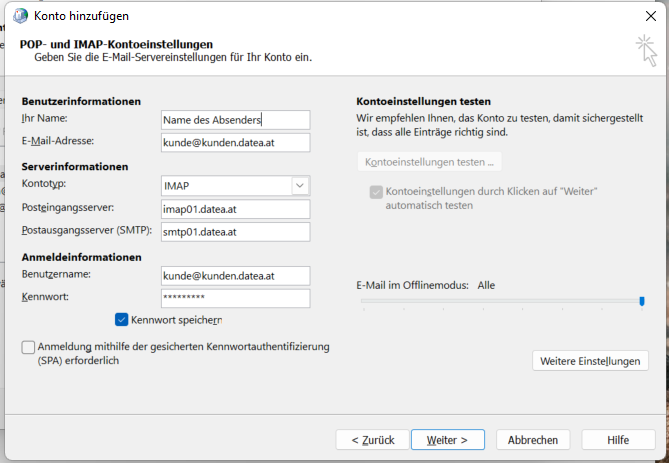Enable the SPA authentication checkbox

click(28, 347)
